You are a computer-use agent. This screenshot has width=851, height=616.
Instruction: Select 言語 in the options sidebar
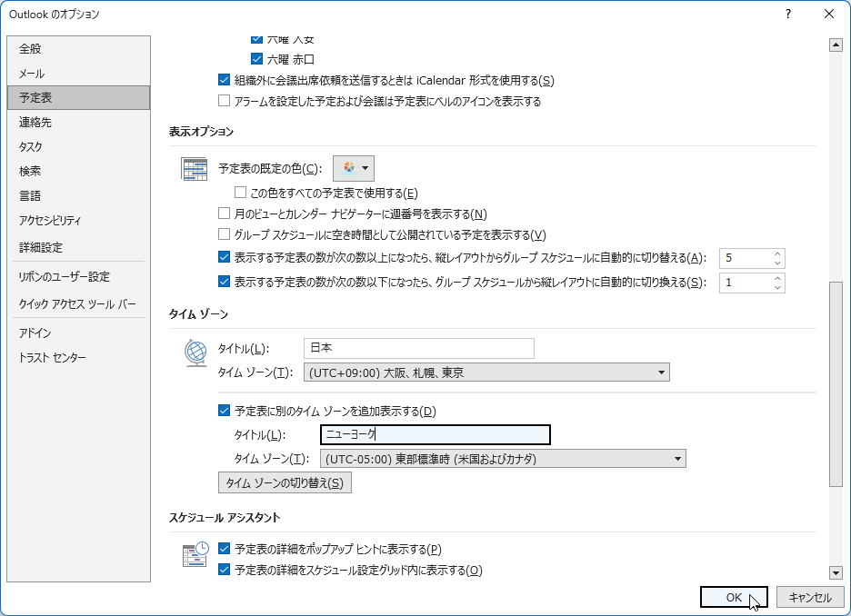click(x=79, y=195)
